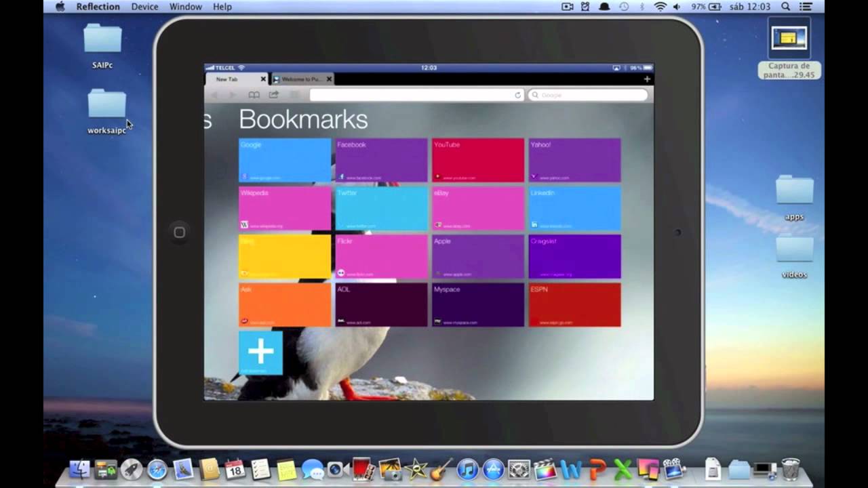Select the apps desktop folder

tap(794, 197)
